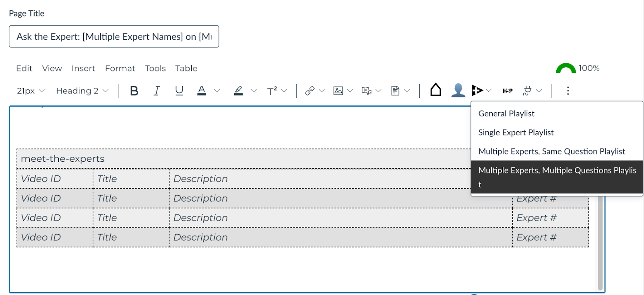Click Title cell in third row
This screenshot has height=295, width=644.
point(131,218)
